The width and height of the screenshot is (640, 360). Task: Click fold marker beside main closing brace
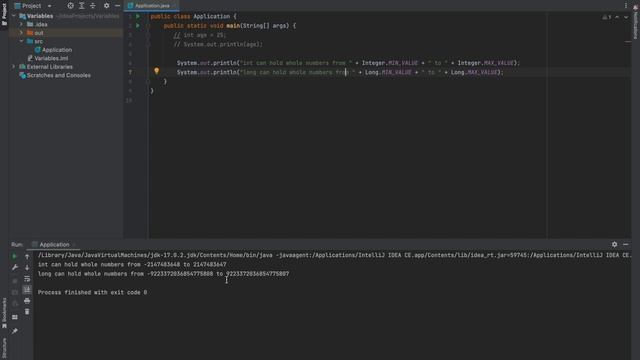(x=148, y=82)
